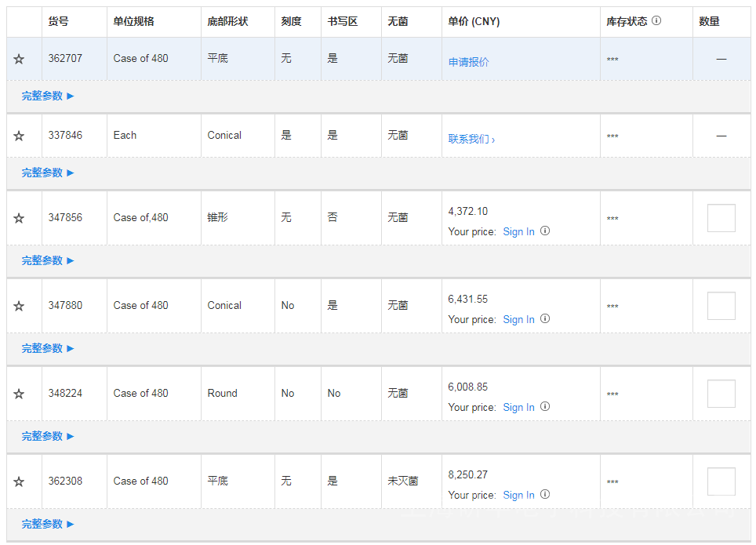Expand 完整参数 under item 348224
756x545 pixels.
click(x=48, y=436)
